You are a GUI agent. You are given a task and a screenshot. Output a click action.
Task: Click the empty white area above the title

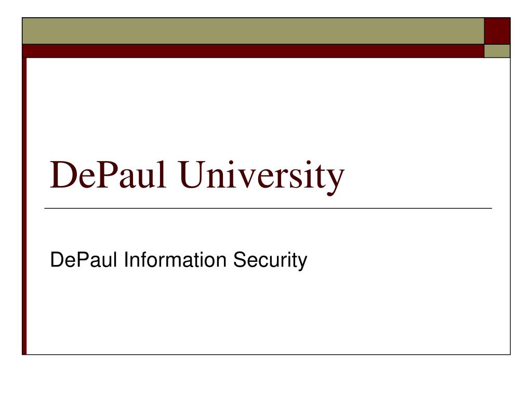coord(268,105)
